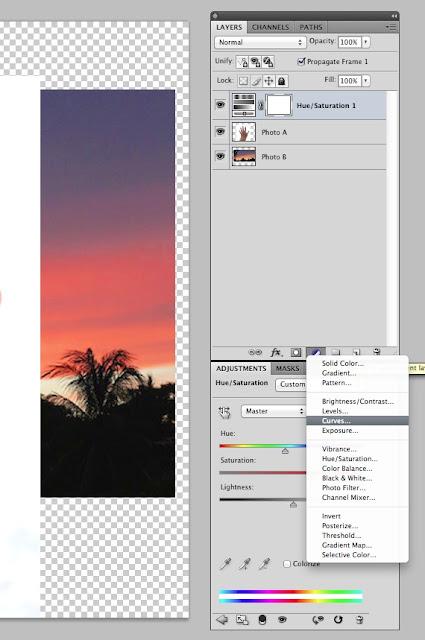The width and height of the screenshot is (425, 640).
Task: Select the Hue/Saturation layer mask thumbnail
Action: pos(279,105)
